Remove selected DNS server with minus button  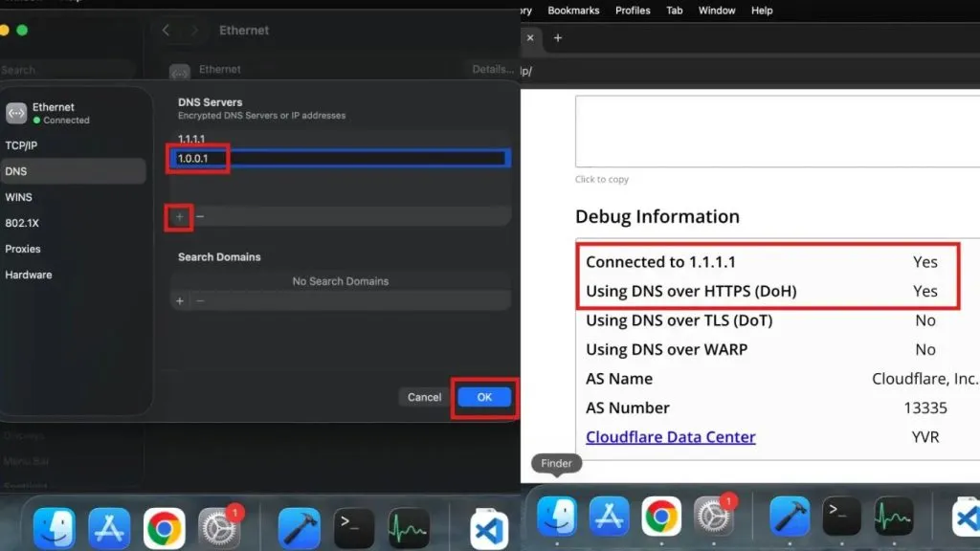[x=200, y=217]
